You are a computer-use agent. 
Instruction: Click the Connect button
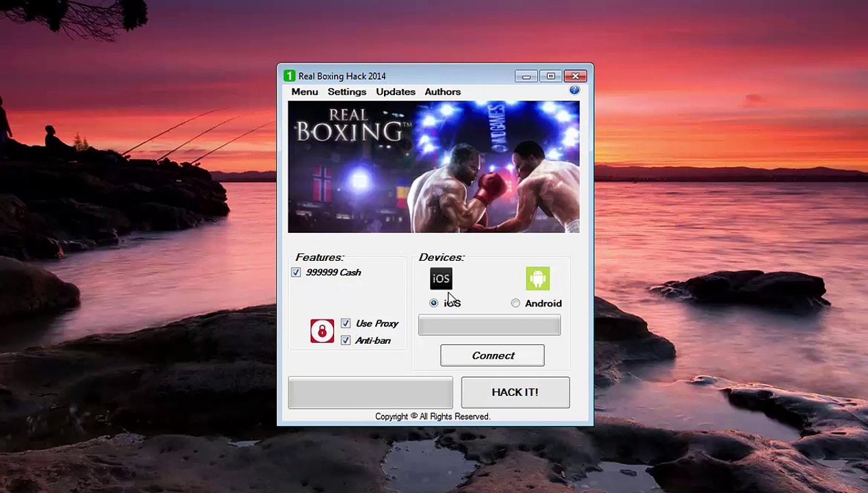[x=492, y=355]
